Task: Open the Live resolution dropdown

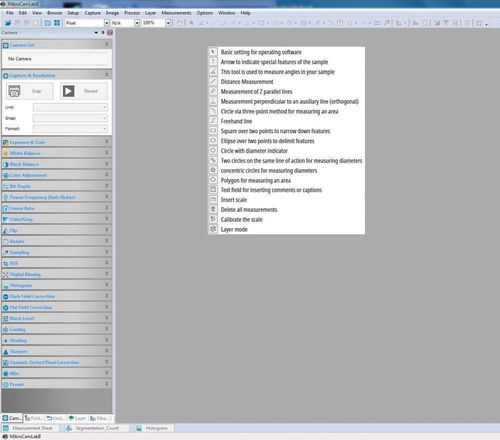Action: 70,107
